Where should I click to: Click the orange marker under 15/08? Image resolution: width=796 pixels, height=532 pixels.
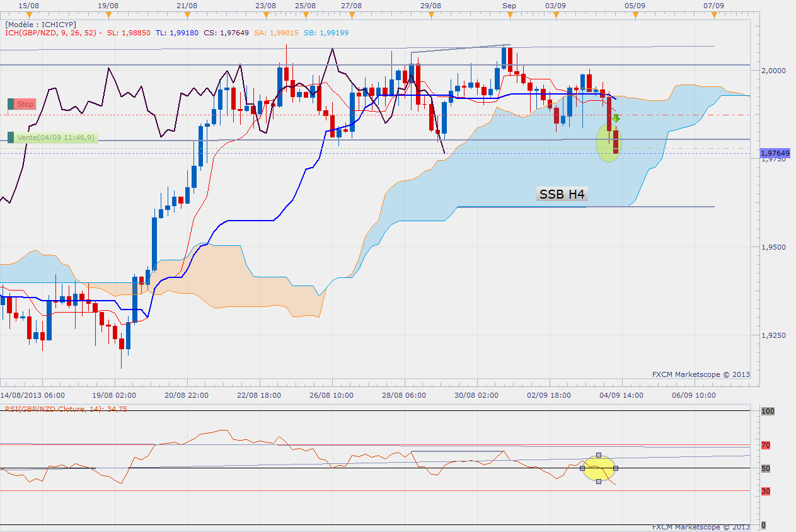coord(28,14)
